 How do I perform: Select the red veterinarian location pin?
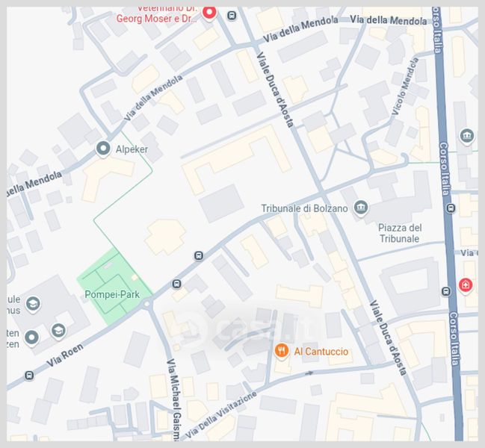(x=209, y=13)
